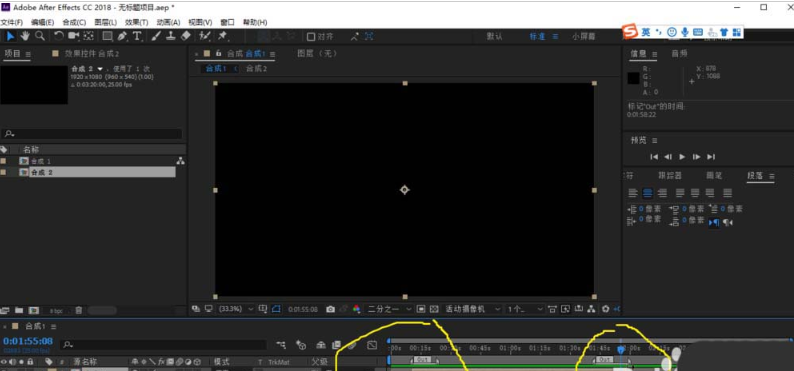
Task: Select the Pan Behind anchor point tool
Action: [x=89, y=36]
